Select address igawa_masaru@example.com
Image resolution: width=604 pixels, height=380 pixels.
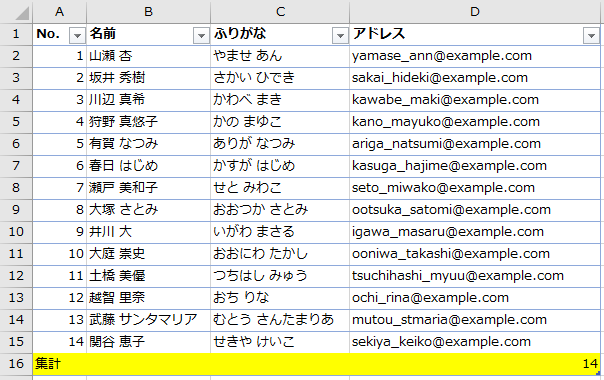point(475,232)
